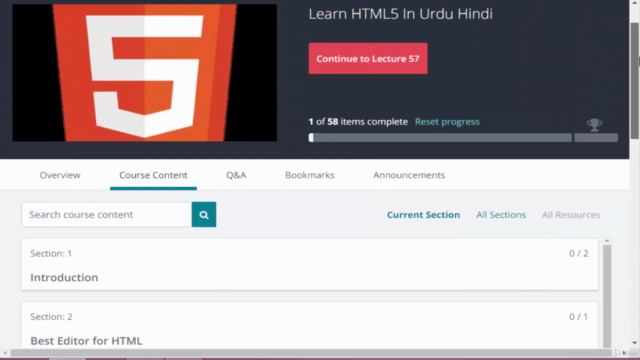Open the Overview tab

(60, 175)
